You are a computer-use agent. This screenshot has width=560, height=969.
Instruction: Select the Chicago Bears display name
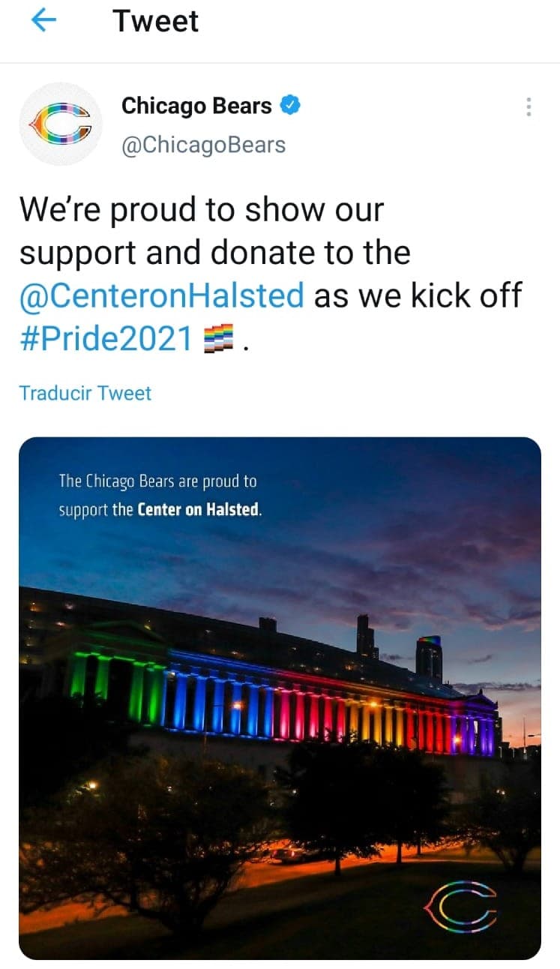coord(196,105)
